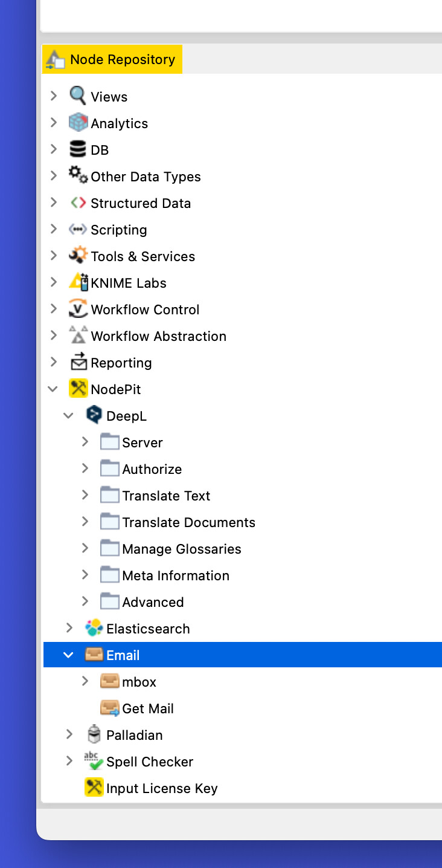Image resolution: width=442 pixels, height=868 pixels.
Task: Expand the Structured Data category
Action: [x=54, y=202]
